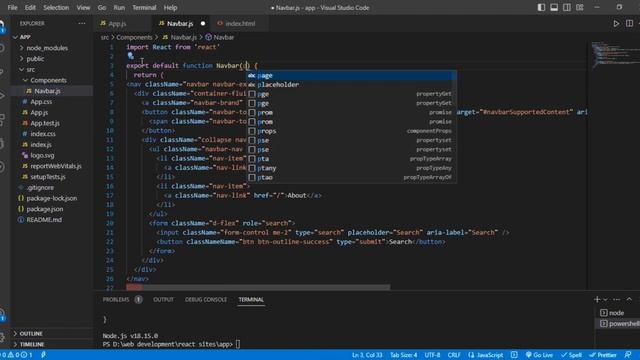Add a new terminal with plus icon
The image size is (640, 360).
click(x=597, y=300)
